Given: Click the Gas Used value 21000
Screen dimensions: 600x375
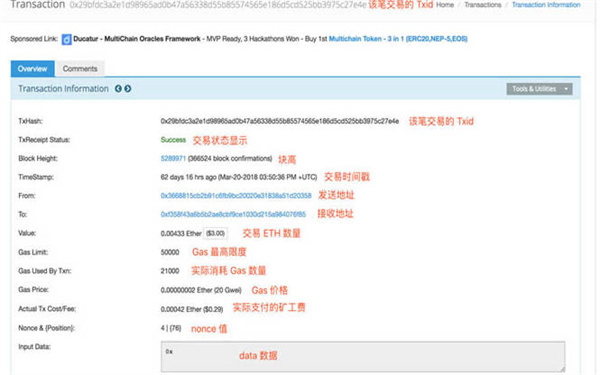Looking at the screenshot, I should (170, 271).
